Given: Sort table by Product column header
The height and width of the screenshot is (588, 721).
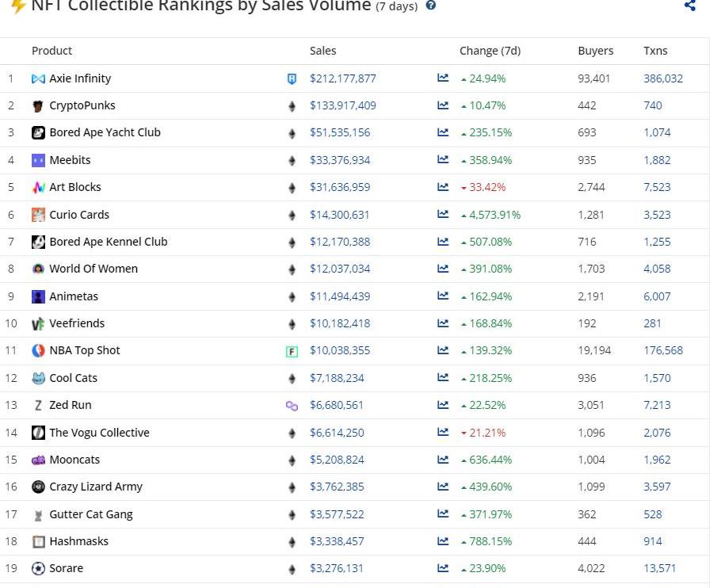Looking at the screenshot, I should [x=51, y=51].
